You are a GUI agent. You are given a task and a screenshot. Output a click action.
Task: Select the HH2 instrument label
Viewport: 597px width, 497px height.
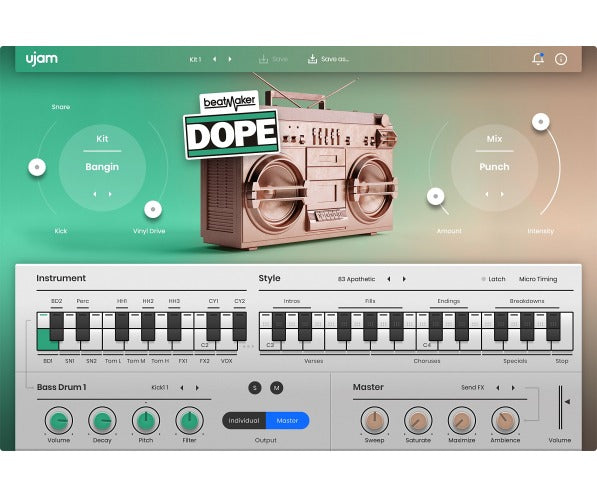148,301
